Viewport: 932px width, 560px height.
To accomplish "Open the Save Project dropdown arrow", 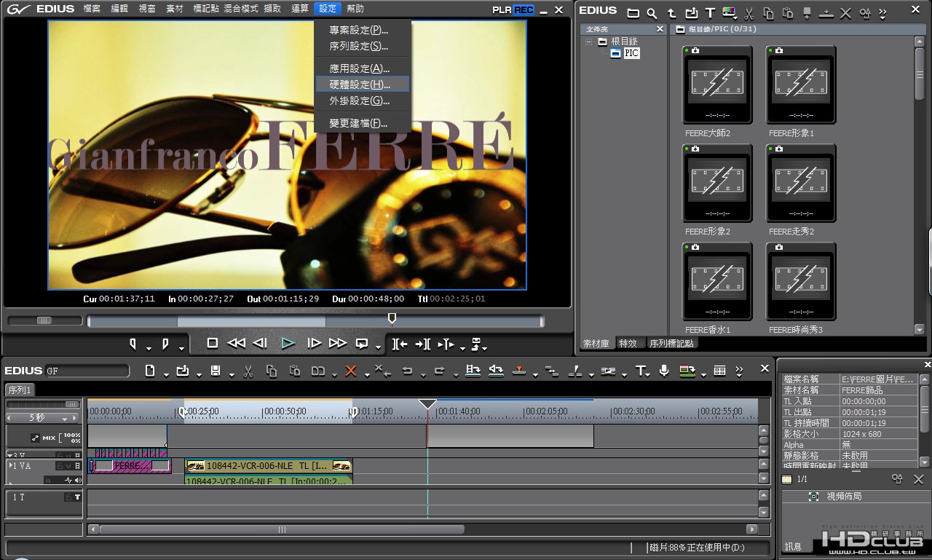I will coord(232,375).
